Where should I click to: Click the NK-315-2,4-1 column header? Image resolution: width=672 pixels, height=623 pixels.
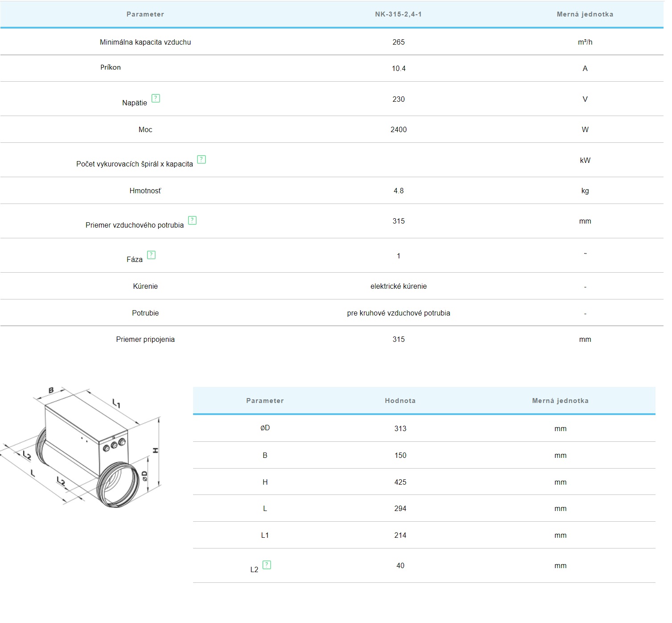coord(398,14)
